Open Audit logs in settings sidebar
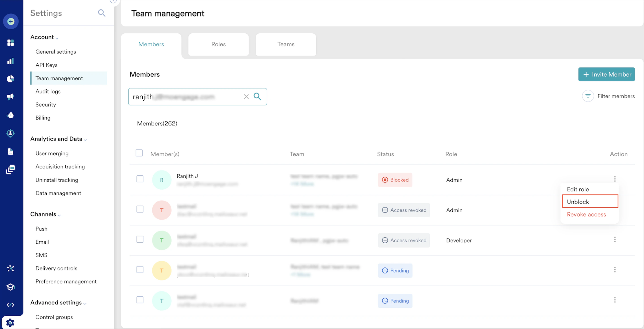This screenshot has height=329, width=644. pos(48,91)
